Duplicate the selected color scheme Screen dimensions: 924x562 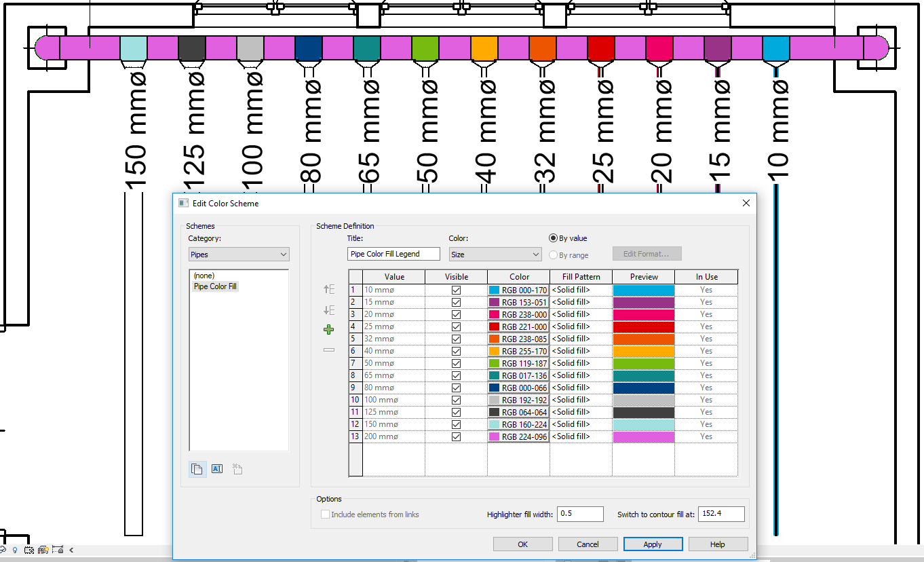(197, 468)
